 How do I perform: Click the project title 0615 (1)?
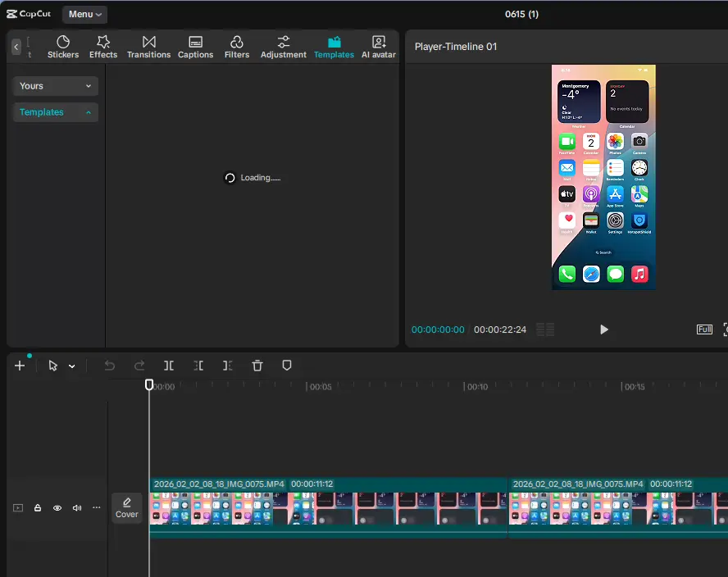click(522, 15)
